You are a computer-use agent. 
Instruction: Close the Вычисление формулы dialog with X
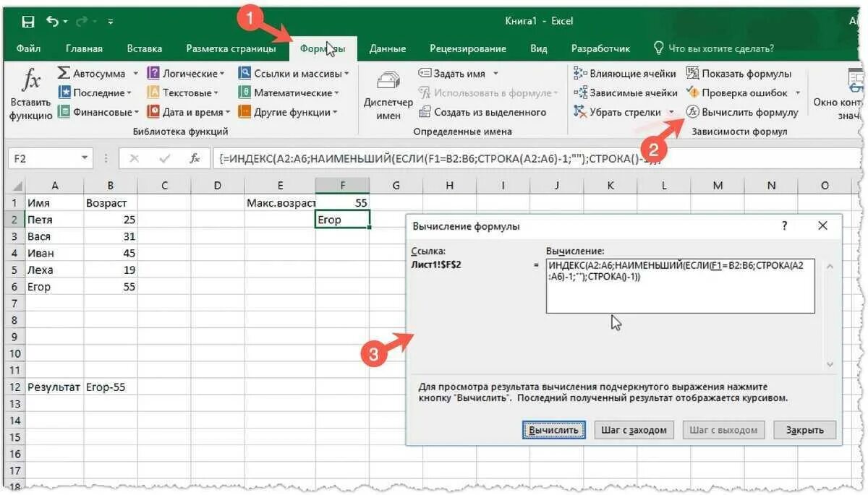coord(822,226)
